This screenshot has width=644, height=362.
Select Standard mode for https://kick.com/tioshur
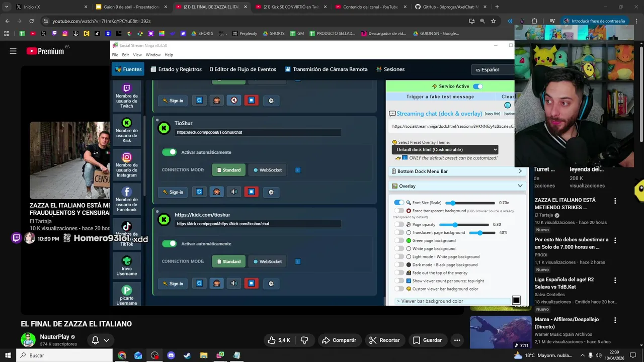pyautogui.click(x=228, y=261)
